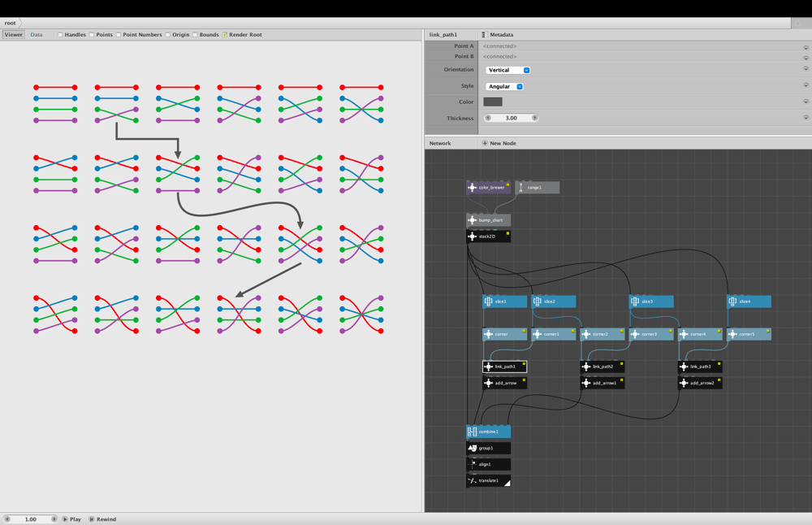Select the slice1 node
812x525 pixels.
pyautogui.click(x=505, y=302)
